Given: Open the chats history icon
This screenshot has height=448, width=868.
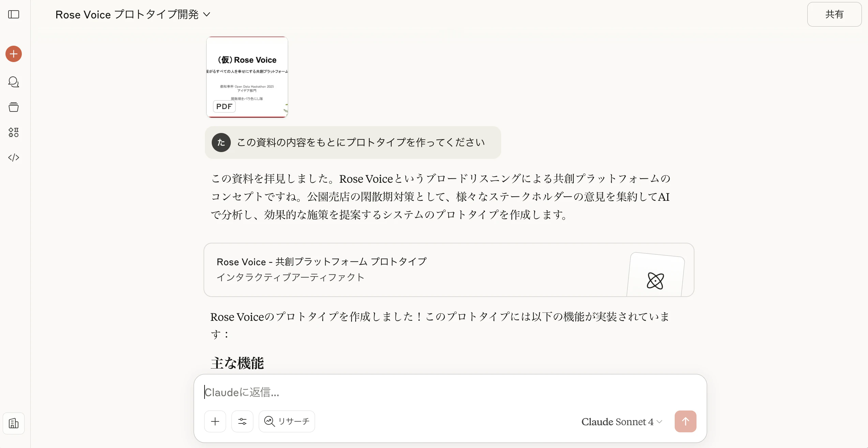Looking at the screenshot, I should point(14,82).
